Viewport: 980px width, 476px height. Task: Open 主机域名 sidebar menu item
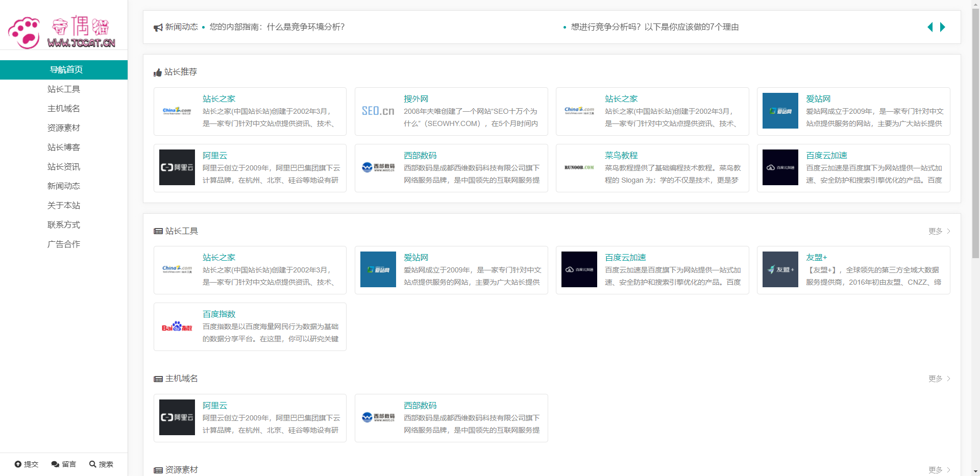point(64,109)
